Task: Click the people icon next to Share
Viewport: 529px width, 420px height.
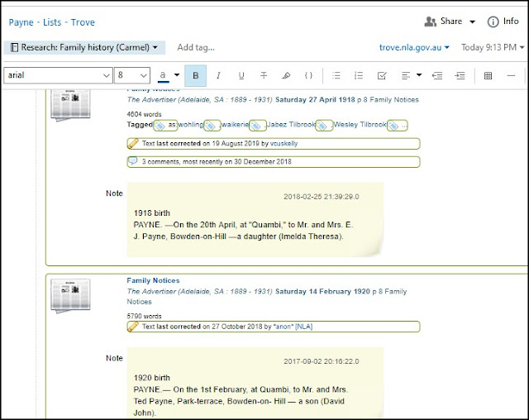Action: pos(430,21)
